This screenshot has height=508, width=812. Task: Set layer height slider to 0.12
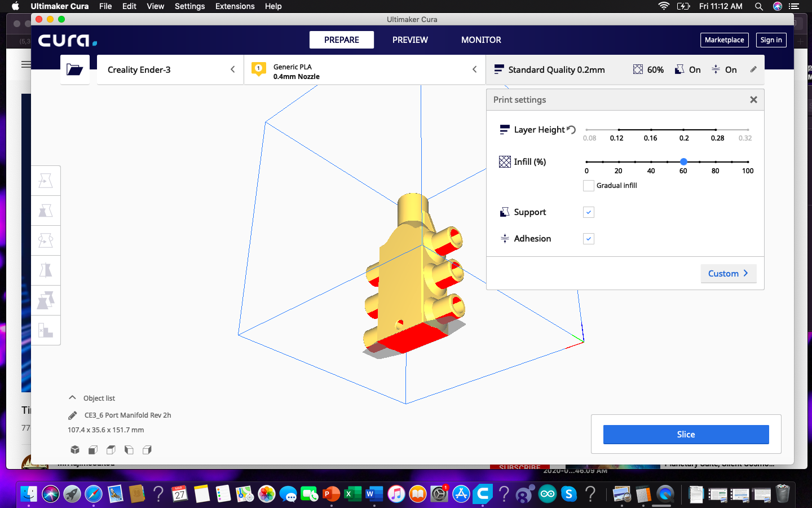(x=619, y=130)
